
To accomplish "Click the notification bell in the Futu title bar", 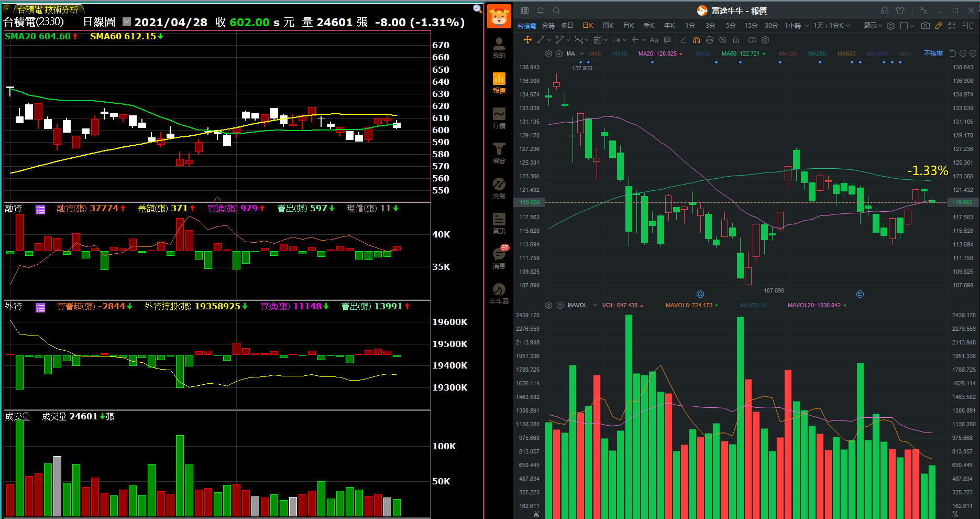I will click(541, 10).
